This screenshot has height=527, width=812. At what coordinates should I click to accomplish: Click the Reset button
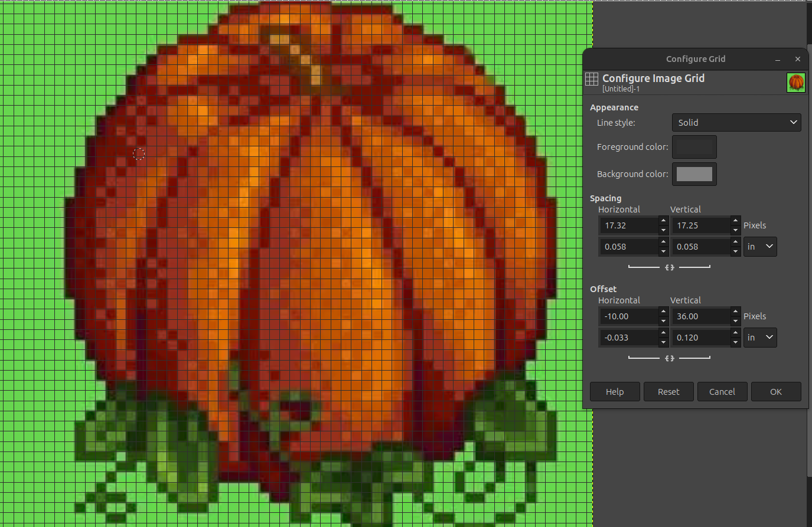[668, 392]
